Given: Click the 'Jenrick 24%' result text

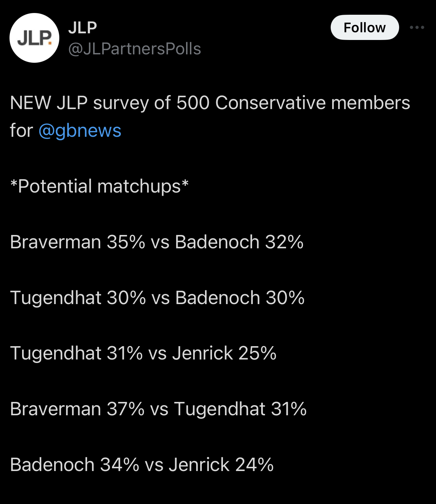Looking at the screenshot, I should tap(221, 465).
